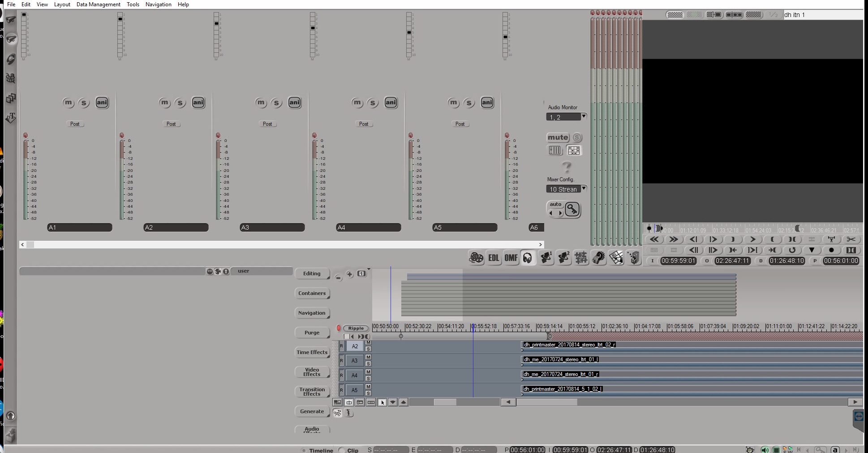Click the rewind double-arrow button
Viewport: 868px width, 453px height.
654,239
